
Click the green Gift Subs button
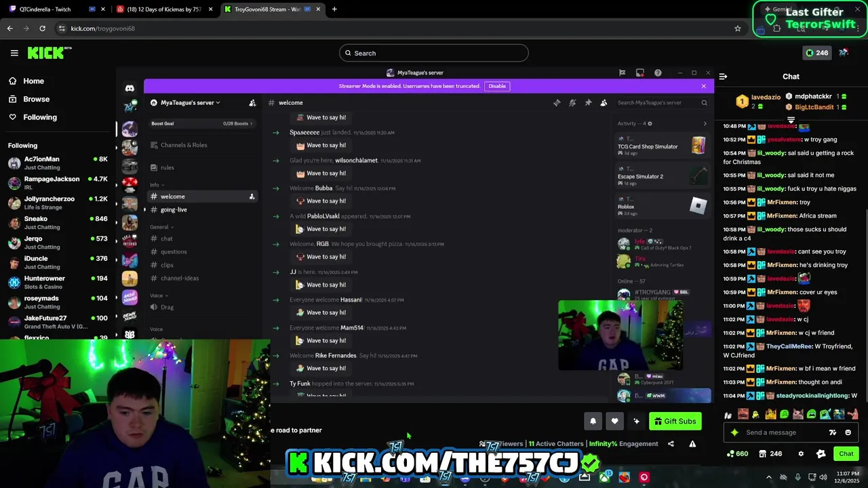pos(675,422)
